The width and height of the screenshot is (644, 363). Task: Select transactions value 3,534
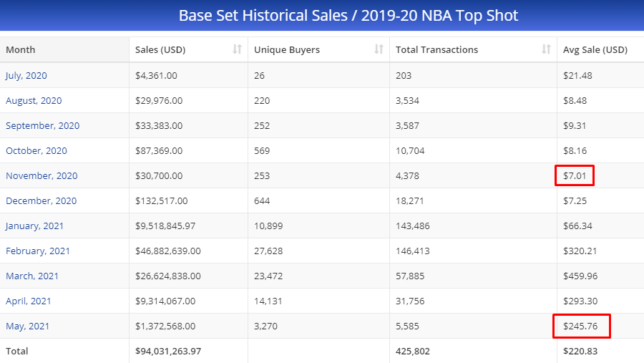(x=407, y=101)
